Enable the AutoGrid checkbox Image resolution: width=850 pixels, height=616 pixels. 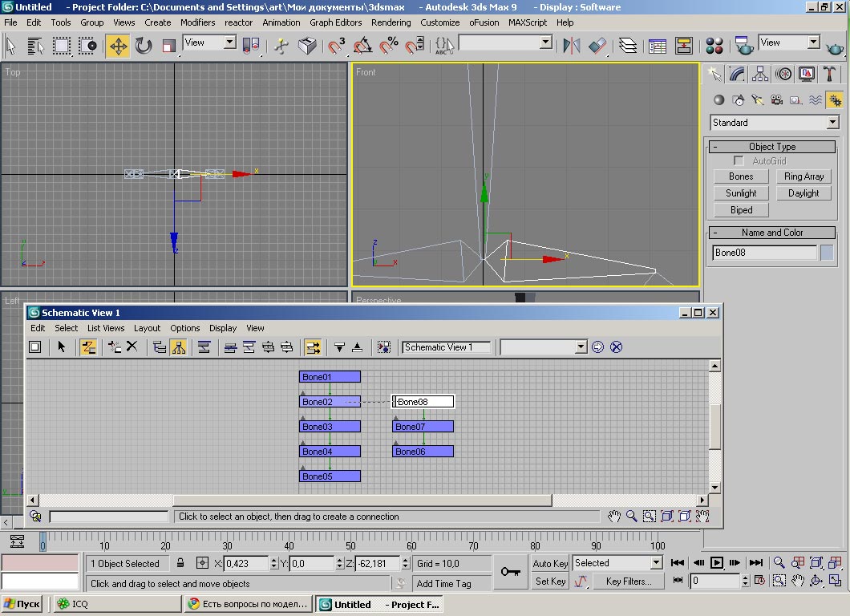pyautogui.click(x=739, y=161)
